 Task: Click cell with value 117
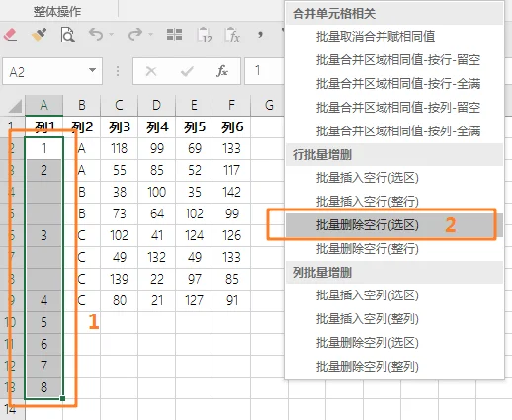(x=231, y=170)
